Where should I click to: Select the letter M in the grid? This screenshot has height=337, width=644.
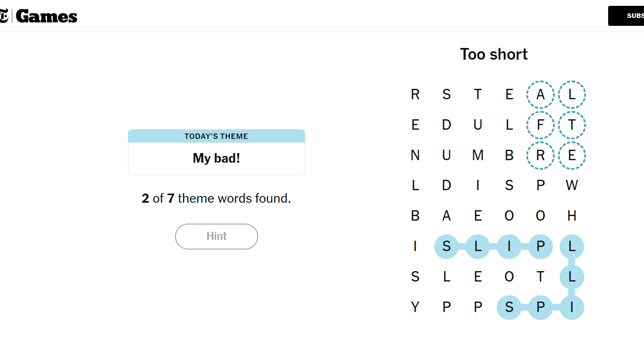pyautogui.click(x=478, y=155)
